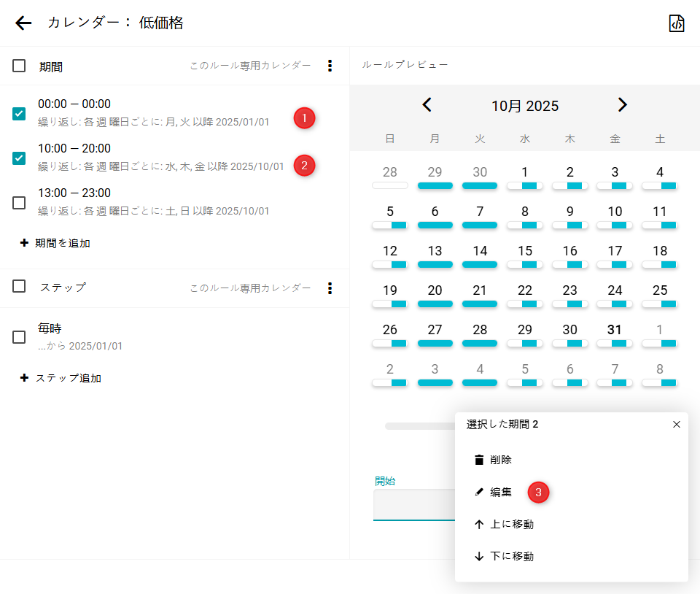Click the slider bar below the calendar
This screenshot has width=700, height=594.
[x=419, y=425]
